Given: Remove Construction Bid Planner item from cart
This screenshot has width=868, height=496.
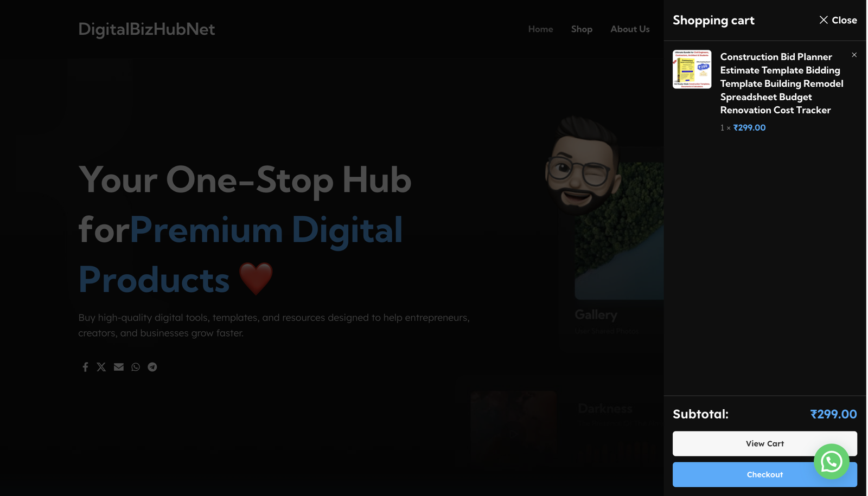Looking at the screenshot, I should coord(854,55).
